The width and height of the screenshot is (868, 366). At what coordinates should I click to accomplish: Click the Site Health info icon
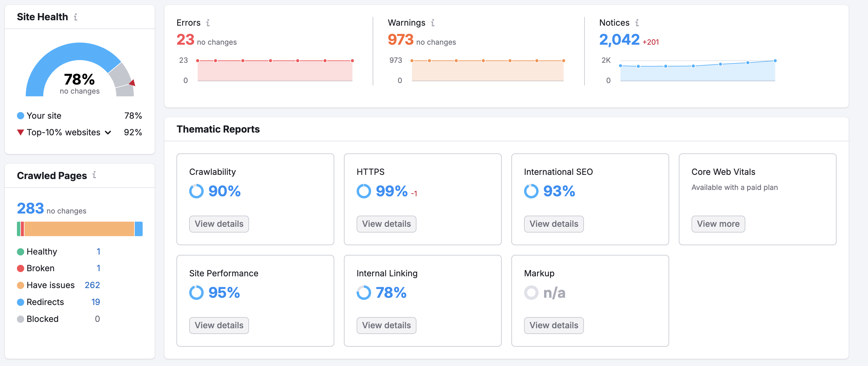click(76, 17)
